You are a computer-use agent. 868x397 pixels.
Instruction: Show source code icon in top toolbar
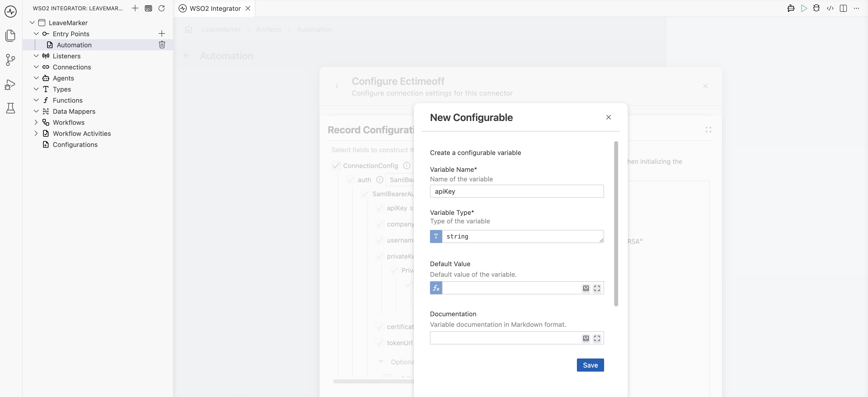(830, 8)
